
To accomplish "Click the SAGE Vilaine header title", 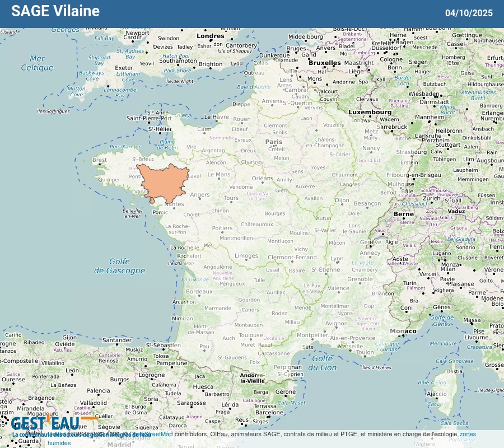I will 55,11.
